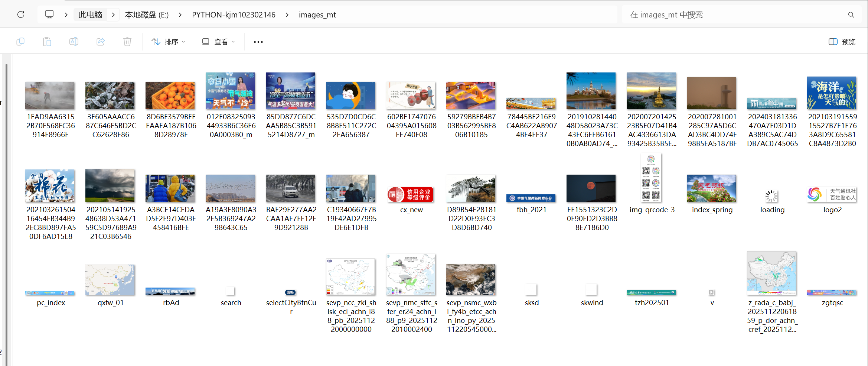
Task: Select the cathedral image 201910281440...
Action: pos(591,91)
